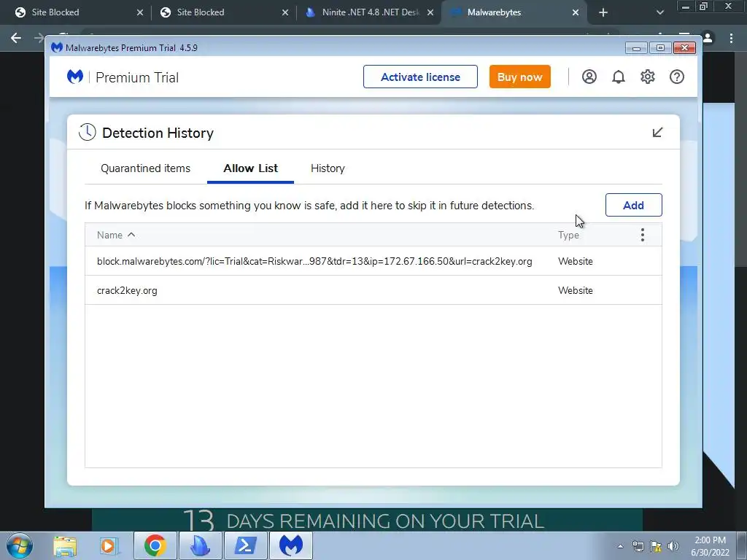
Task: Open Chrome tab search chevron
Action: 659,12
